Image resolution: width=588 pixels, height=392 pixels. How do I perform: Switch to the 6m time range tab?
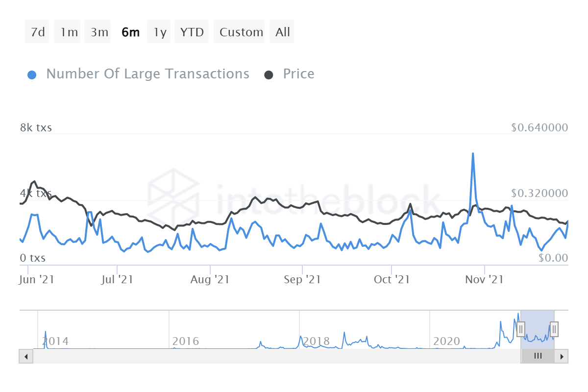coord(130,31)
